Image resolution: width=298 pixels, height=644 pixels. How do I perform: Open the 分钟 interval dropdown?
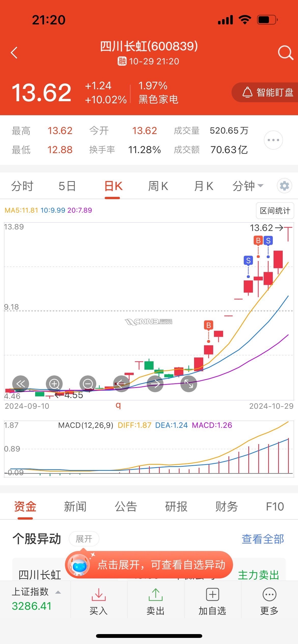pos(248,186)
